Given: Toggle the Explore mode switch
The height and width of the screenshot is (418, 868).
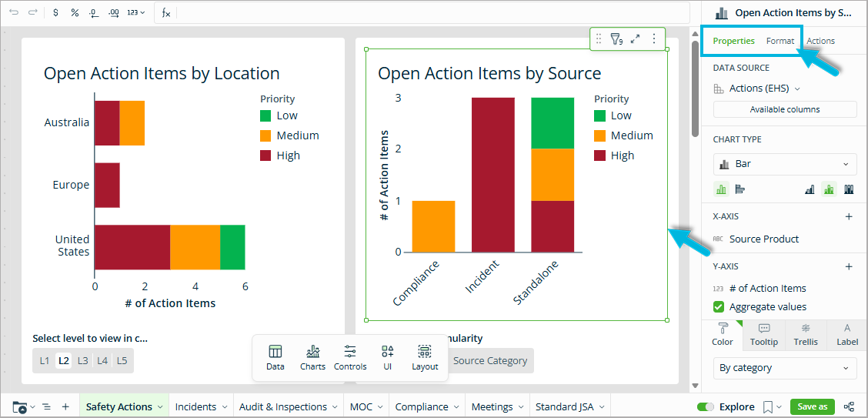Looking at the screenshot, I should click(x=705, y=406).
